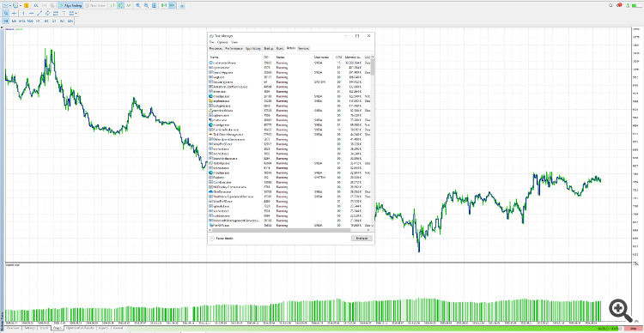Open Task Manager Options menu
This screenshot has height=333, width=644.
coord(222,42)
